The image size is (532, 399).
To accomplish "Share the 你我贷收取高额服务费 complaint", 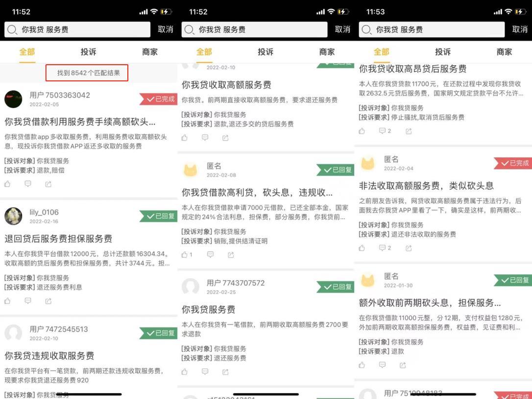I will coord(225,138).
